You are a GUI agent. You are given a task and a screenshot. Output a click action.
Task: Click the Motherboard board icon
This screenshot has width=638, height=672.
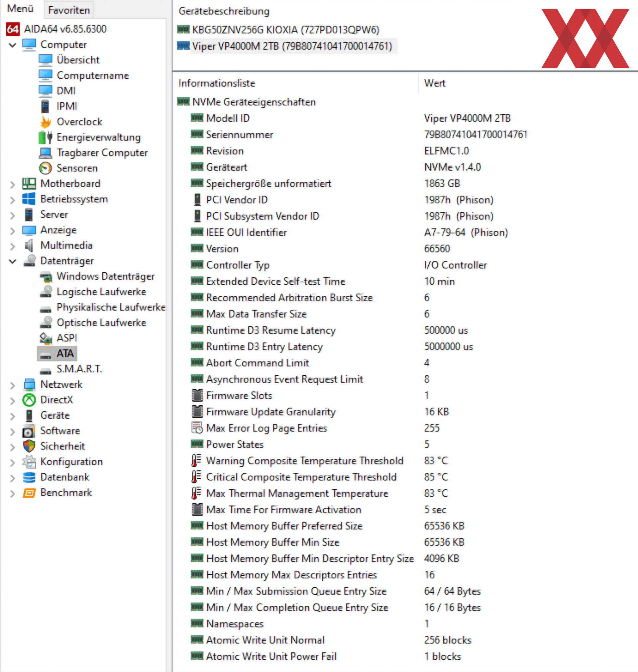coord(29,184)
